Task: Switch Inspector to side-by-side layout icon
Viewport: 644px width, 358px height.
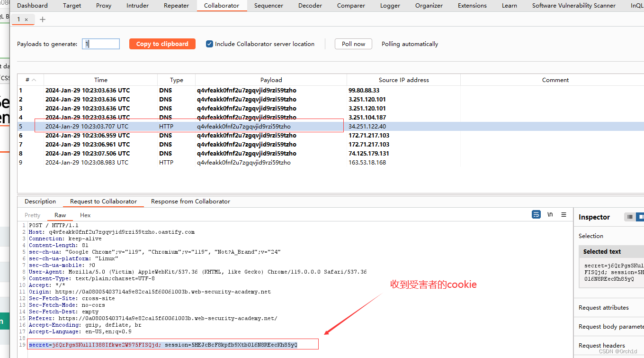Action: [x=640, y=217]
